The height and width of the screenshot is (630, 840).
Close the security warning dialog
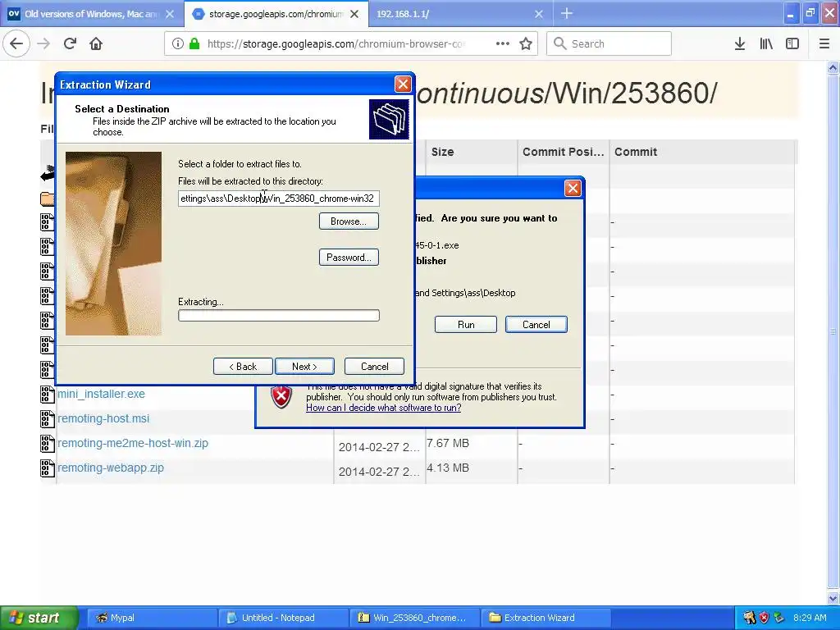(x=573, y=188)
